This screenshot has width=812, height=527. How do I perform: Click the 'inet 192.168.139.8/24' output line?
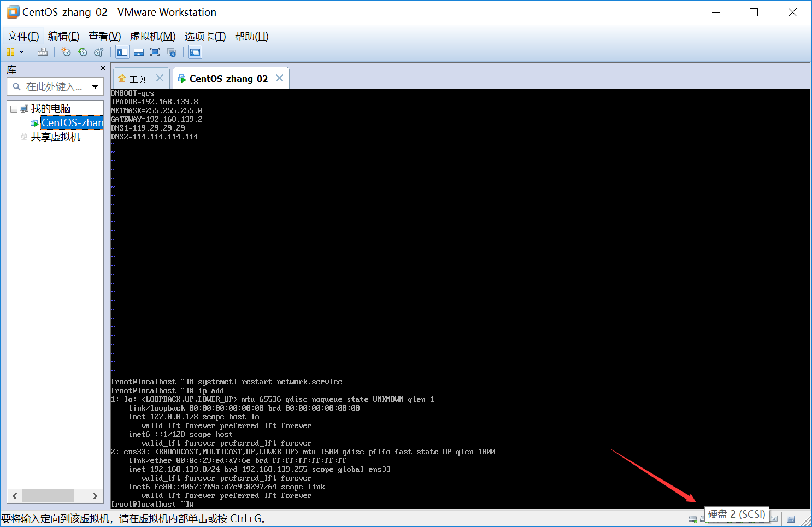pos(260,469)
